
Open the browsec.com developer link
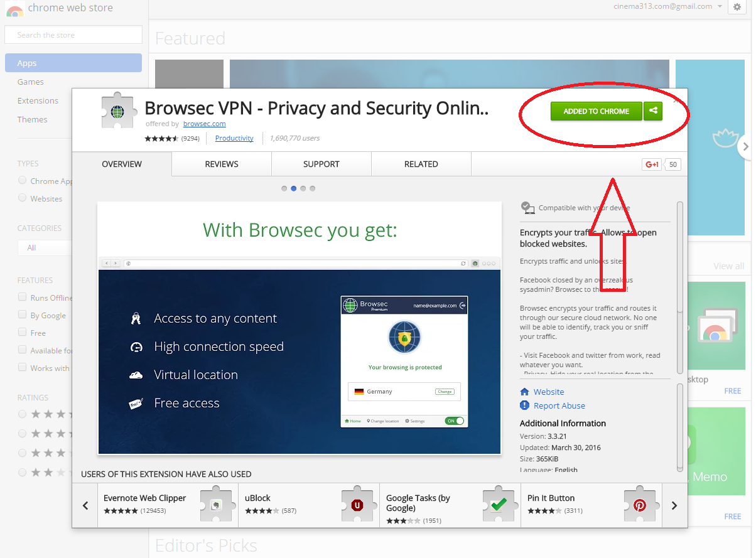(x=205, y=124)
